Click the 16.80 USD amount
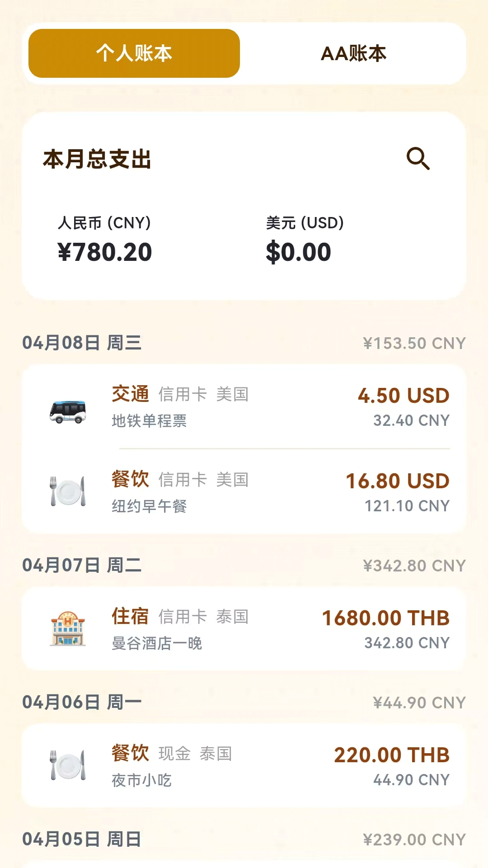 [398, 481]
